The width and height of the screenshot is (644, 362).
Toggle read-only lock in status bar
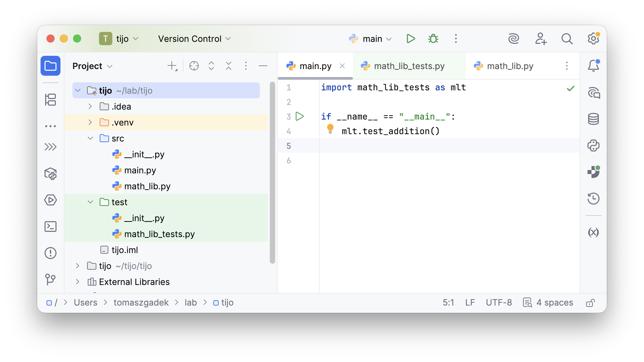tap(590, 303)
